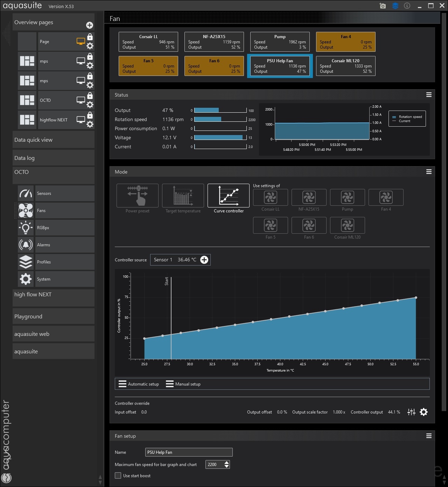The height and width of the screenshot is (487, 448).
Task: Expand the aquasuite section
Action: [54, 351]
